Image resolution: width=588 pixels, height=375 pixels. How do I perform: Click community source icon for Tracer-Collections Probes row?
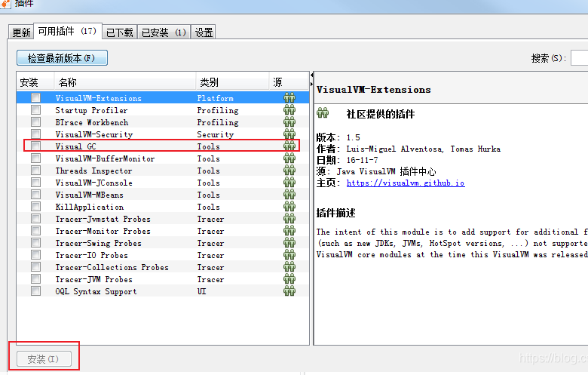click(x=289, y=267)
